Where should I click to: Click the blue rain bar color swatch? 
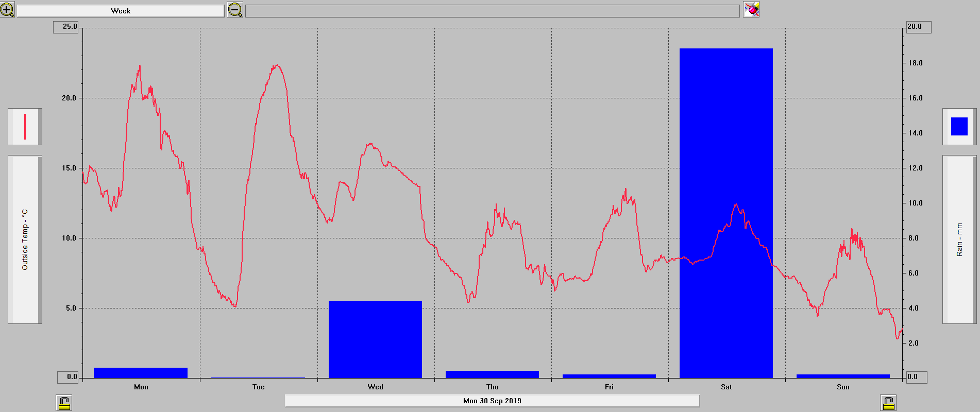(959, 127)
